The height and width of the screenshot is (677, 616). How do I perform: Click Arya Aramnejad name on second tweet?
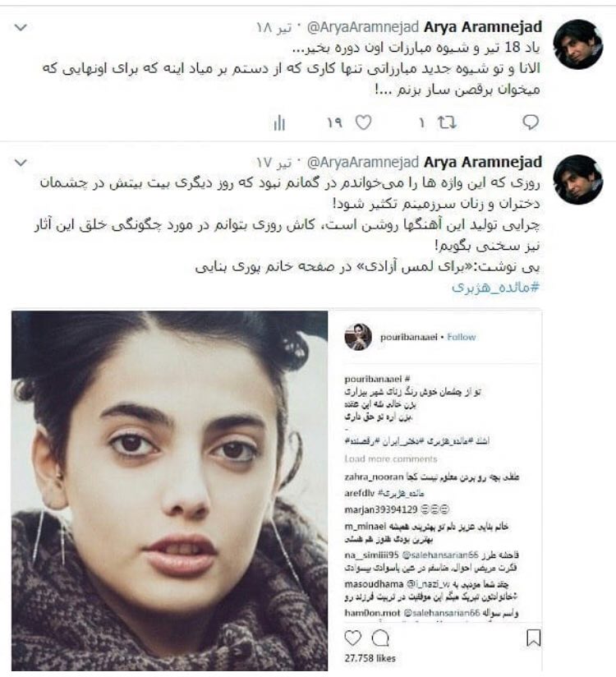tap(483, 162)
